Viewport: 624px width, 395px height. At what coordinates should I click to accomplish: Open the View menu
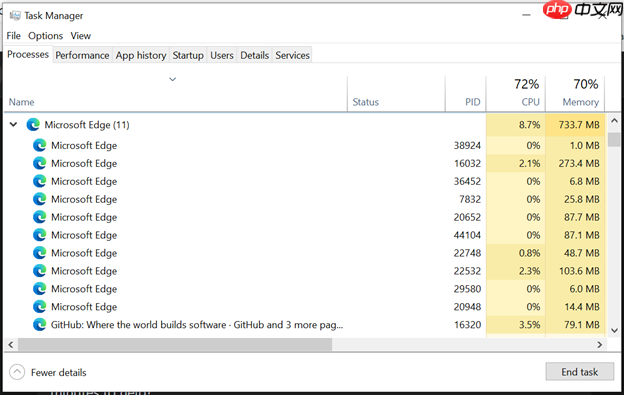(81, 36)
